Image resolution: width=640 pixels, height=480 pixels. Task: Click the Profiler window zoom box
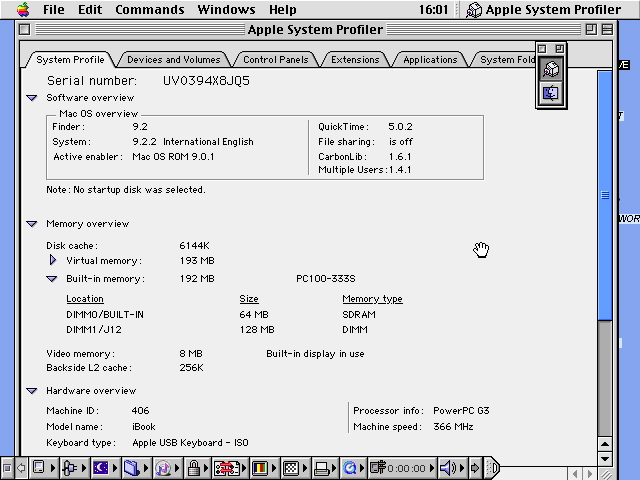point(591,29)
